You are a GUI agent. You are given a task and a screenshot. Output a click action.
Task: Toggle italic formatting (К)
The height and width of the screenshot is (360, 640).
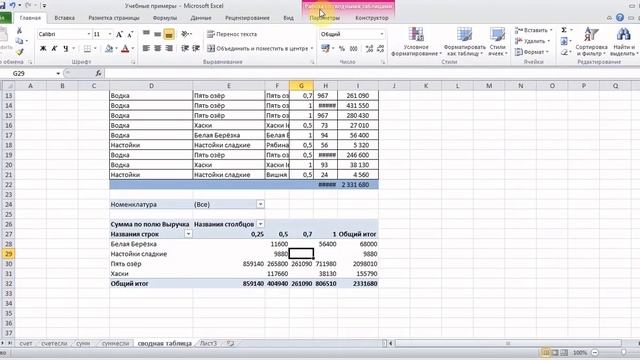click(54, 49)
